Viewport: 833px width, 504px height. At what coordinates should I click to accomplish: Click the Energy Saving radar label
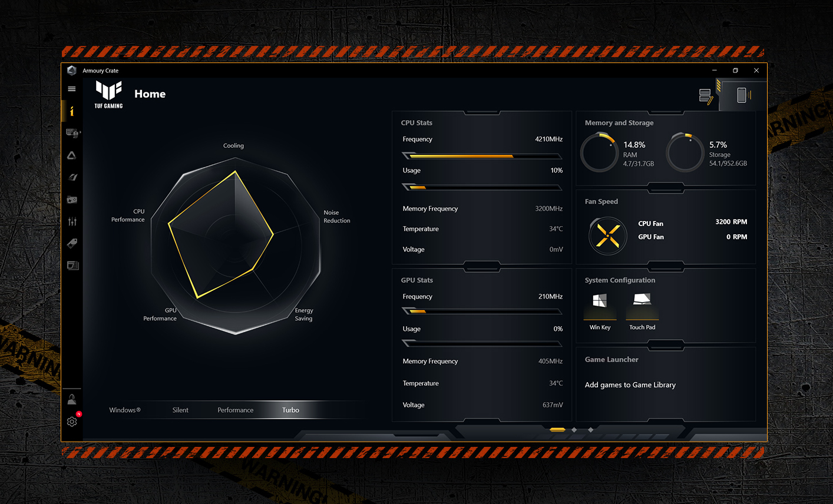coord(304,314)
